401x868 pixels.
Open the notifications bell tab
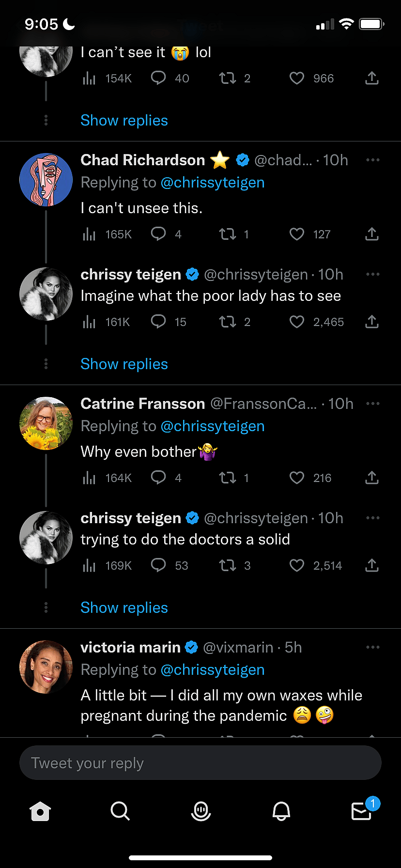click(x=281, y=811)
